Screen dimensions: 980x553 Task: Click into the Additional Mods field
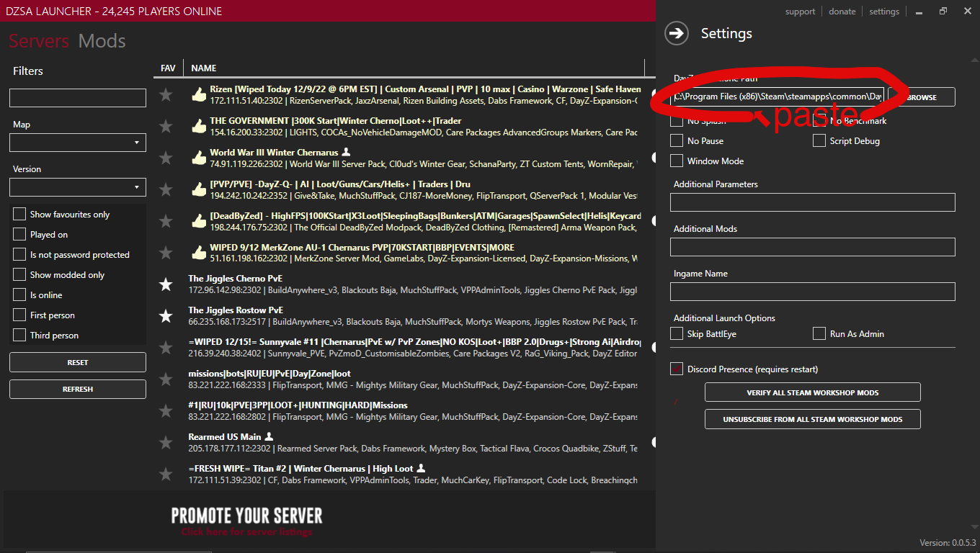pyautogui.click(x=813, y=247)
